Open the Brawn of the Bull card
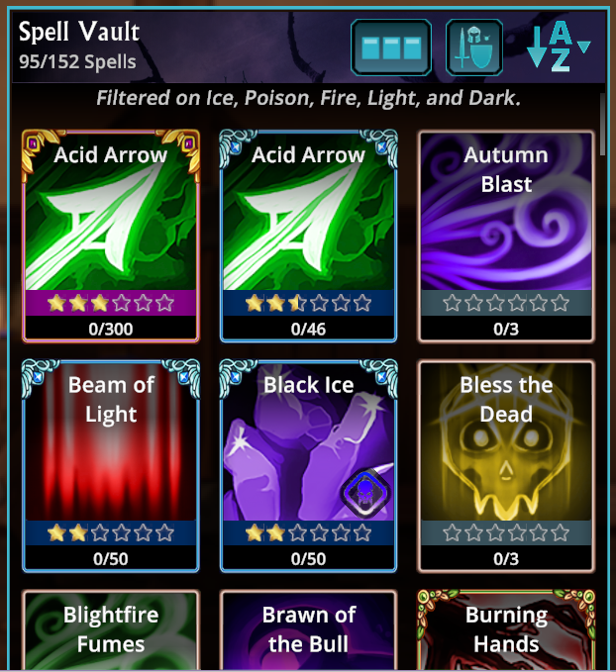 pyautogui.click(x=308, y=630)
